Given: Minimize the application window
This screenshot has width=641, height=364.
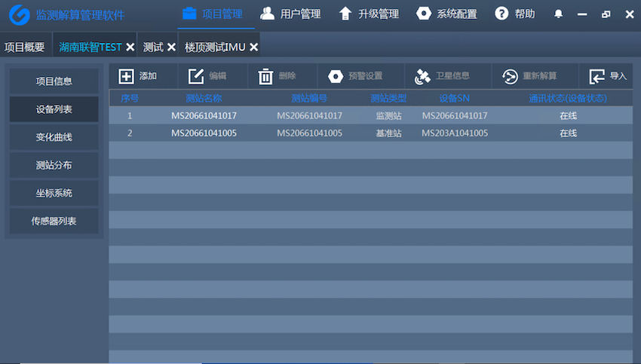Looking at the screenshot, I should [582, 14].
